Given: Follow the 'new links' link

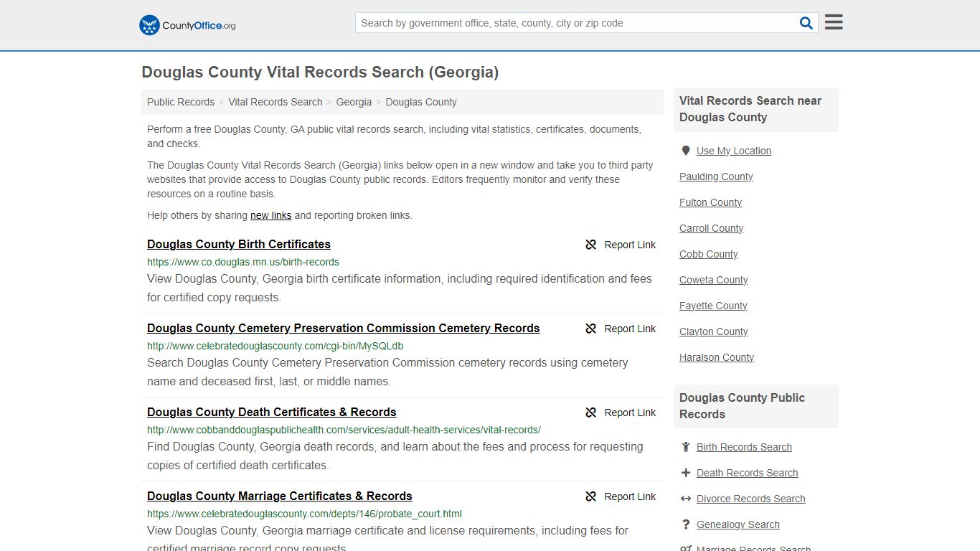Looking at the screenshot, I should click(x=271, y=215).
